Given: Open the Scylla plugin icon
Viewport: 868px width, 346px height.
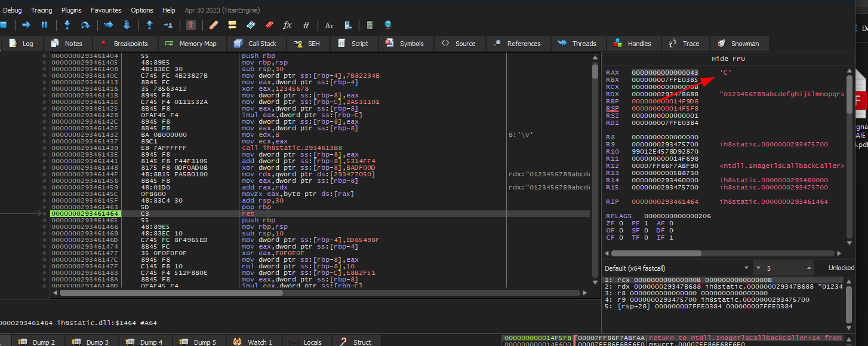Looking at the screenshot, I should tap(191, 25).
